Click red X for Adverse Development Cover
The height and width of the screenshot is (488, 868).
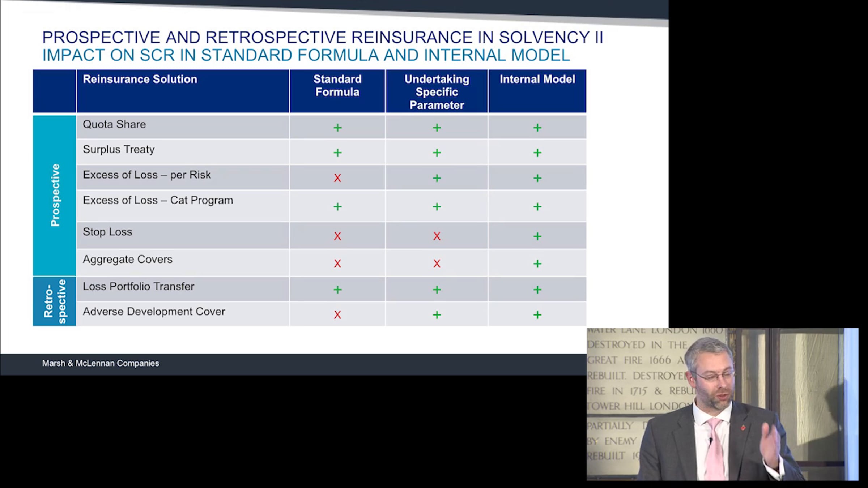(337, 315)
